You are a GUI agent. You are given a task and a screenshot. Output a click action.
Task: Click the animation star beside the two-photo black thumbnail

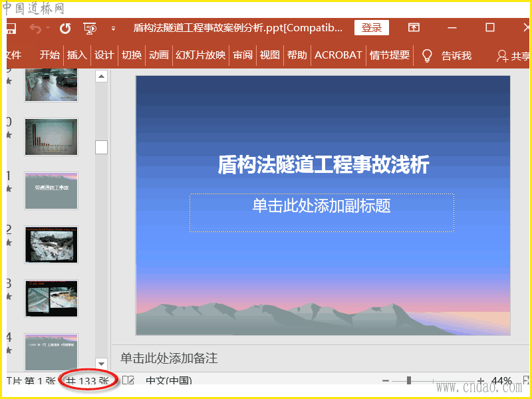(x=9, y=297)
